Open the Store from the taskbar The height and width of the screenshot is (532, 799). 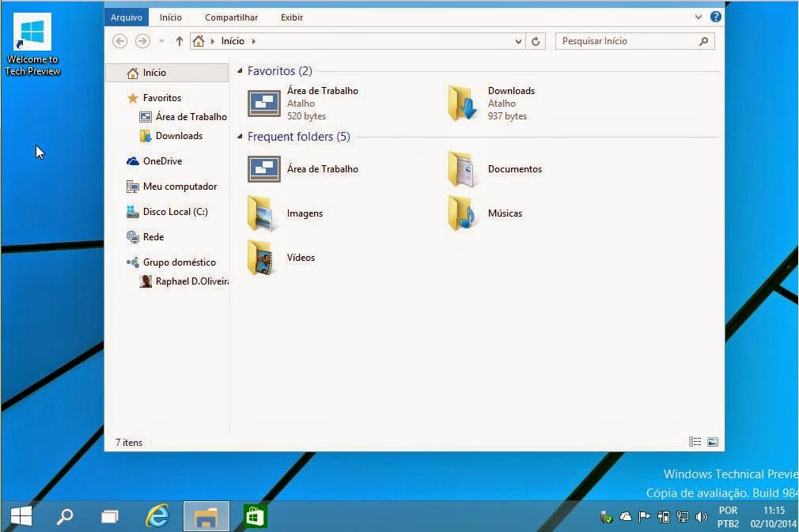click(x=255, y=517)
